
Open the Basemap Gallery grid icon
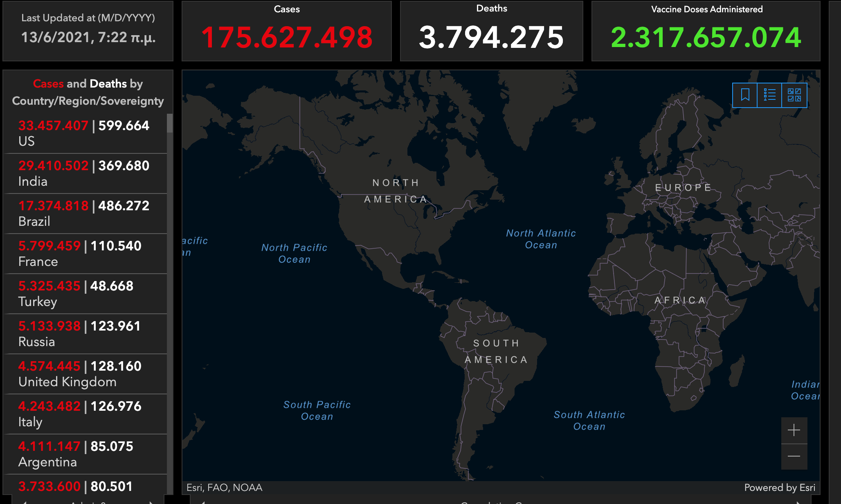pyautogui.click(x=794, y=95)
